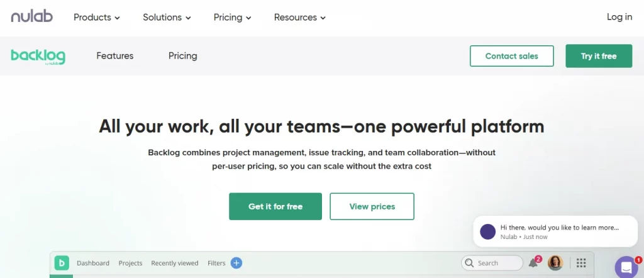Select Filters in the app preview
Image resolution: width=644 pixels, height=278 pixels.
216,263
